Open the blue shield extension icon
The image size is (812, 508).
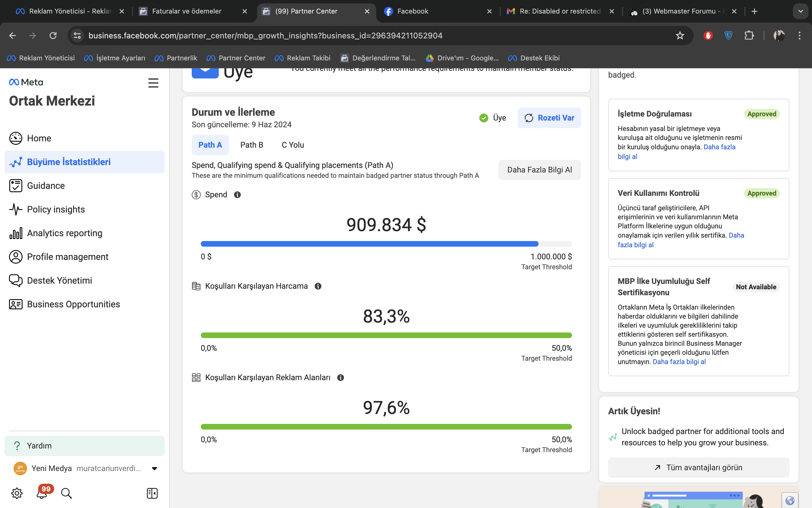click(x=729, y=35)
